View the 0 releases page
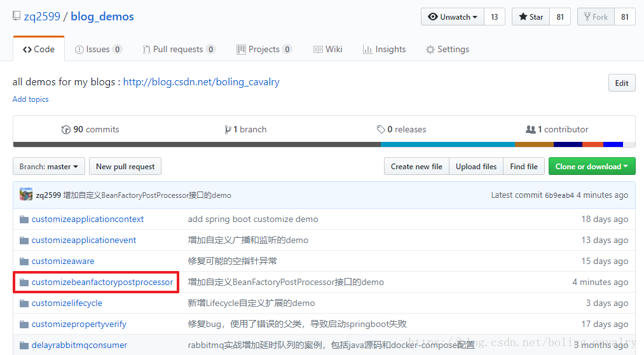Screen dimensions: 644x355 click(x=401, y=129)
